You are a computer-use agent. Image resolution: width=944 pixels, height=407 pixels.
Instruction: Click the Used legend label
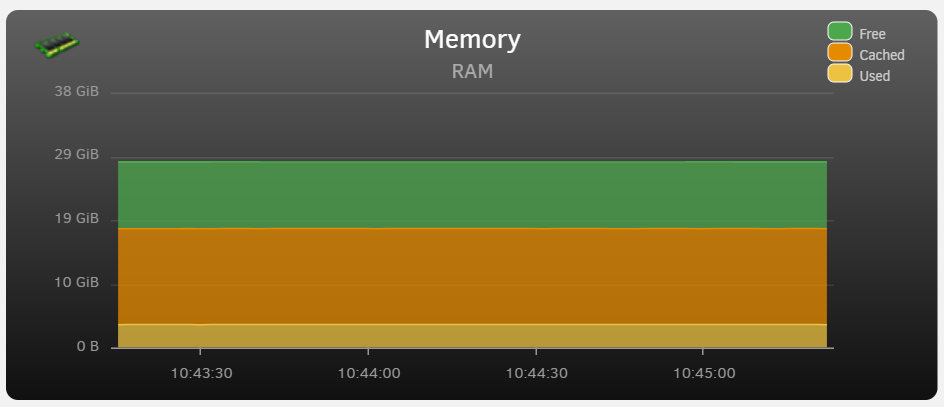pyautogui.click(x=875, y=76)
